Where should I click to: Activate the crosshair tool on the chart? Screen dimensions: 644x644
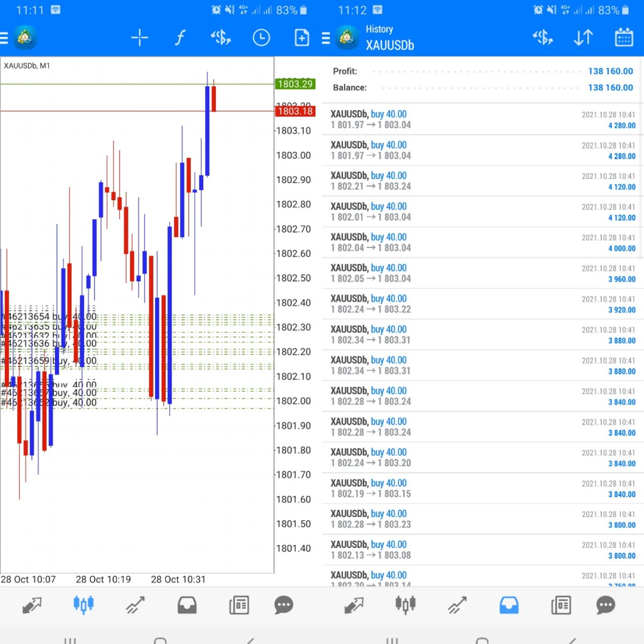coord(140,38)
